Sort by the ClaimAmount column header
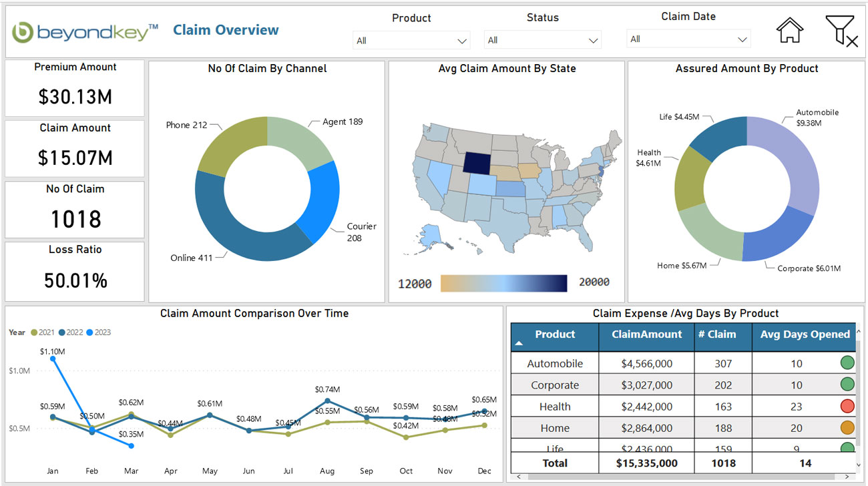This screenshot has width=868, height=486. coord(646,334)
